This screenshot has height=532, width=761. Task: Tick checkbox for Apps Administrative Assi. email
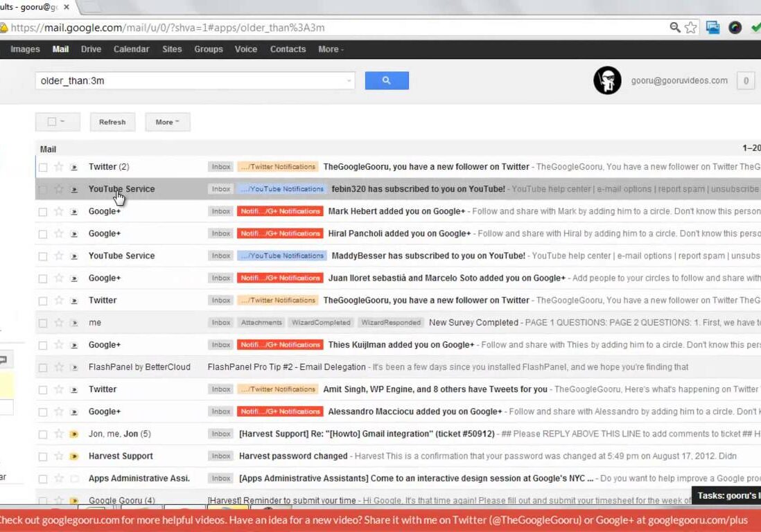(x=43, y=479)
